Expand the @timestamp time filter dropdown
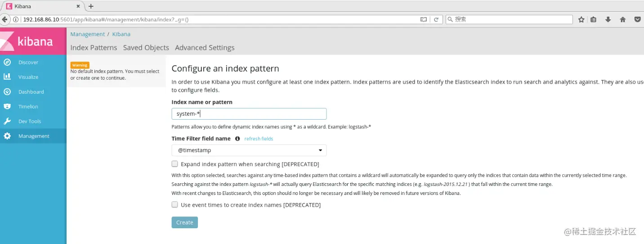This screenshot has width=644, height=244. [x=249, y=150]
